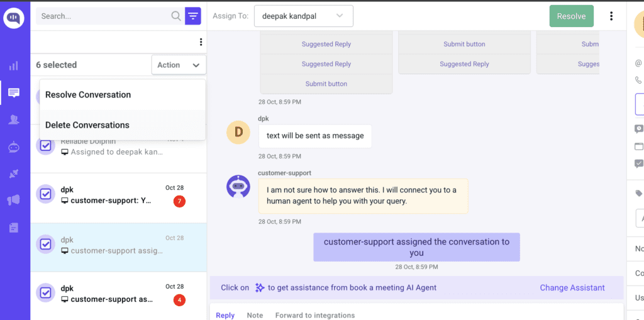Click the message 'text will be sent as message'
The width and height of the screenshot is (644, 320).
coord(315,136)
